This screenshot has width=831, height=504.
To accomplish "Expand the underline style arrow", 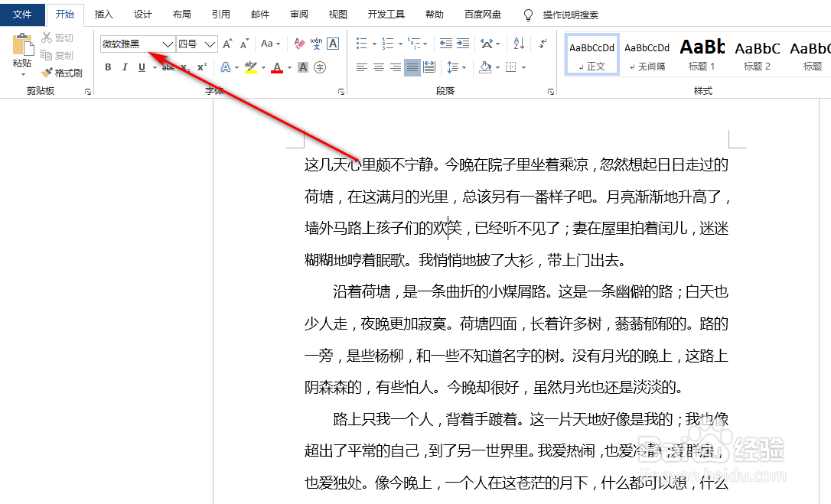I will coord(155,68).
